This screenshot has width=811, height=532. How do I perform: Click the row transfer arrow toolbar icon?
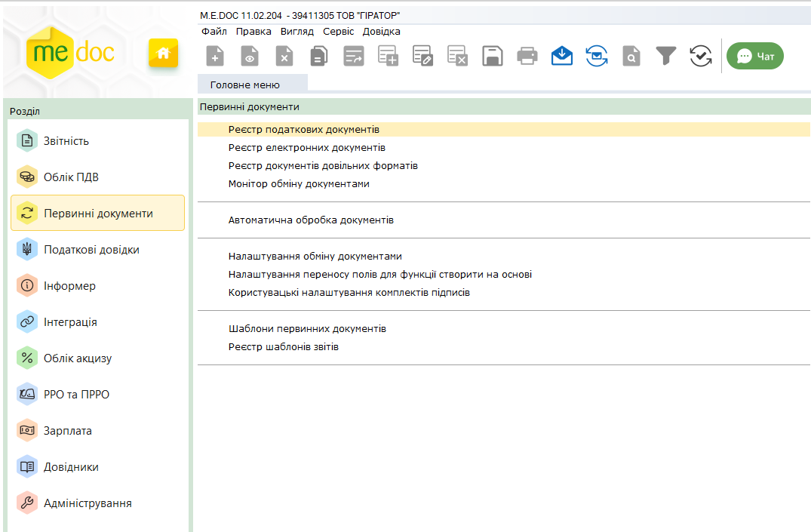(353, 56)
